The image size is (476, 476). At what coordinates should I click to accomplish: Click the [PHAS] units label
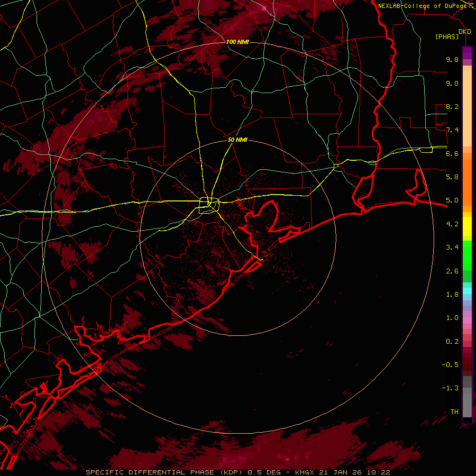coord(447,37)
